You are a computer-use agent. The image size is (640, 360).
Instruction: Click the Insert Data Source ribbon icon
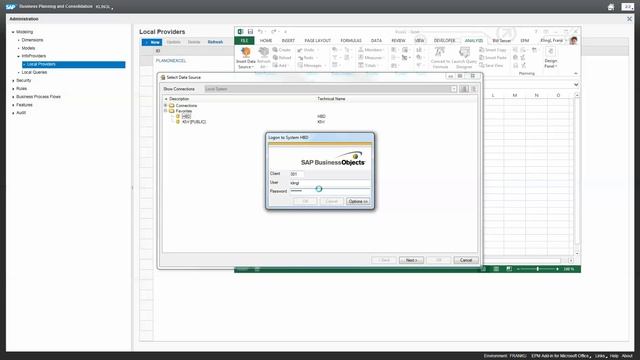click(246, 52)
